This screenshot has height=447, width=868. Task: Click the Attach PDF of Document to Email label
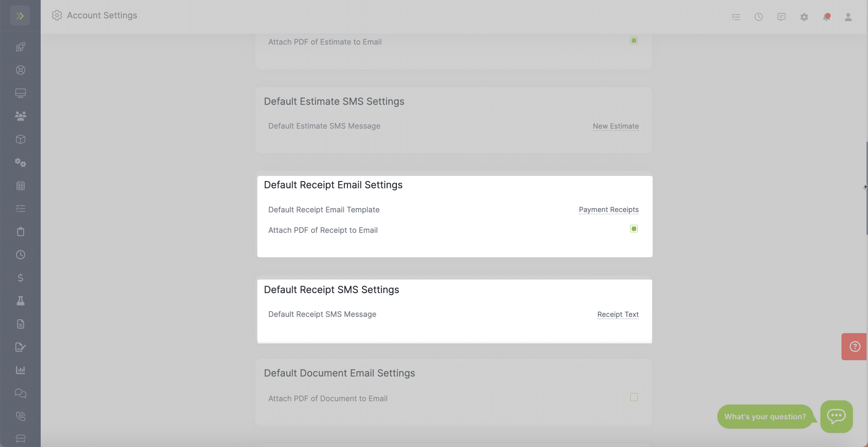coord(328,399)
